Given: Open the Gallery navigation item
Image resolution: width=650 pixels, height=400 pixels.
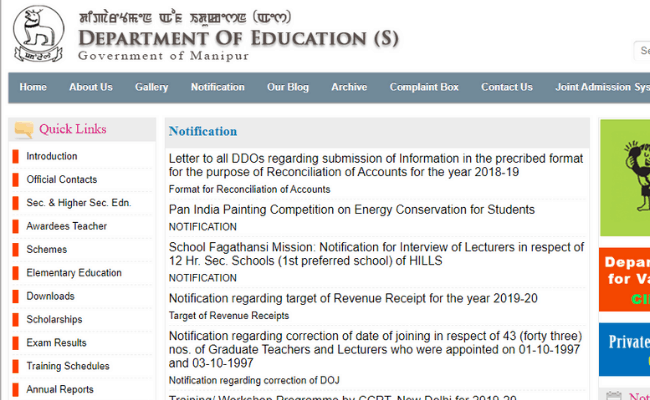Looking at the screenshot, I should 152,87.
